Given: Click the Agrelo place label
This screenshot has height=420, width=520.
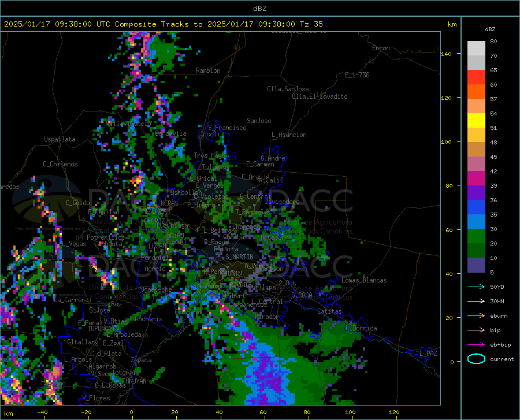Looking at the screenshot, I should pyautogui.click(x=155, y=269).
